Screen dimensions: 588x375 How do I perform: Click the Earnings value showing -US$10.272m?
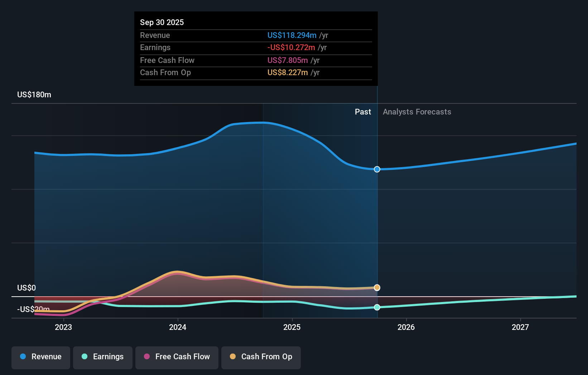coord(291,48)
